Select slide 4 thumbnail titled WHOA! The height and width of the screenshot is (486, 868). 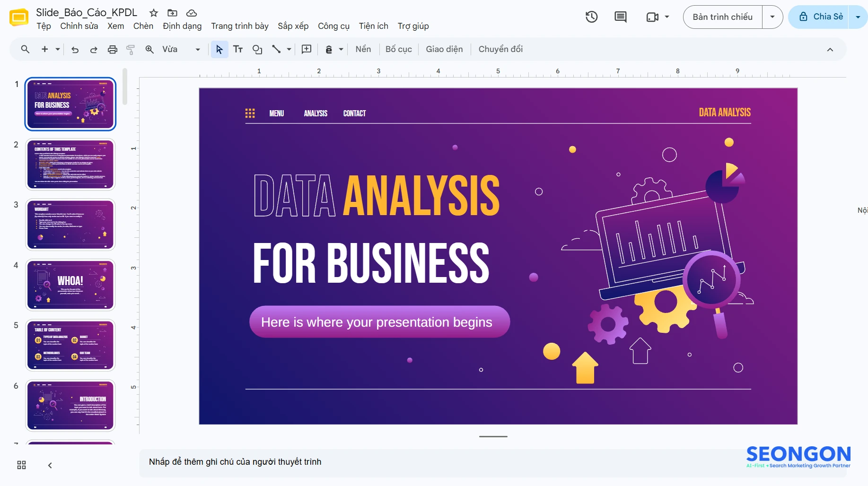(x=70, y=285)
